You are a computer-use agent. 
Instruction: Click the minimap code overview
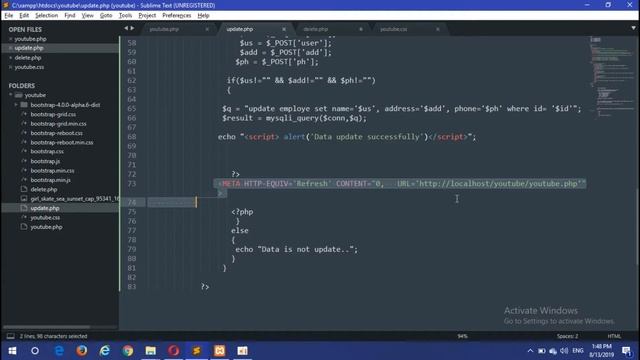(x=611, y=78)
